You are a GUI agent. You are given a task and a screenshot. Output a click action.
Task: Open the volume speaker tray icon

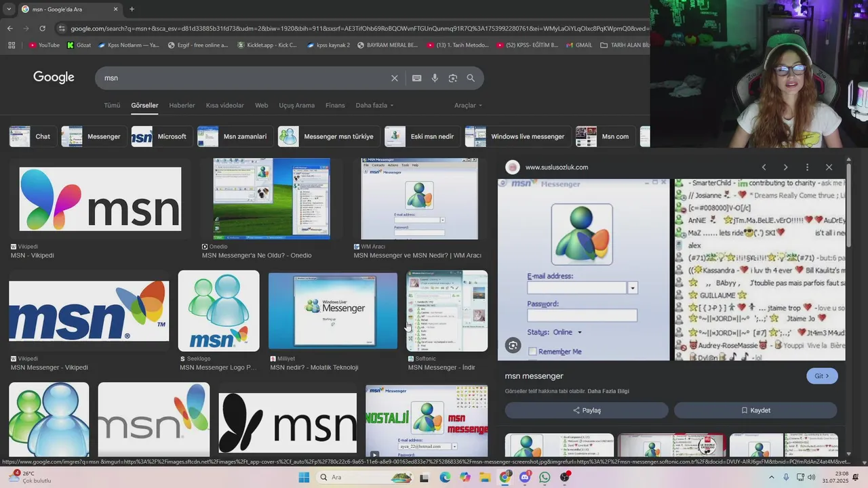click(x=813, y=477)
